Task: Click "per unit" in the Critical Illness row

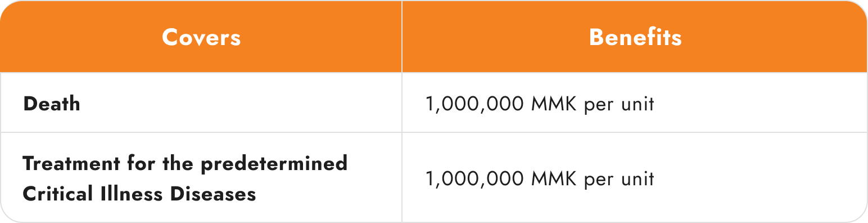Action: tap(619, 180)
